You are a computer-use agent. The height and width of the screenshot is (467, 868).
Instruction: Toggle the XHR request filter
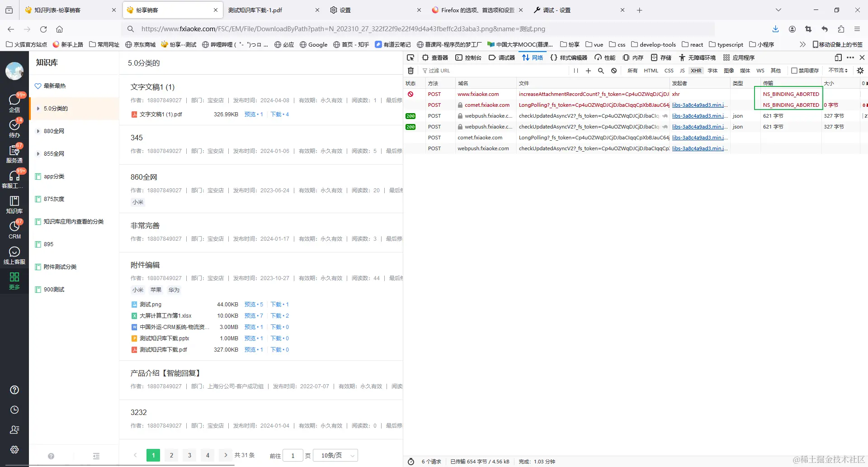tap(696, 71)
